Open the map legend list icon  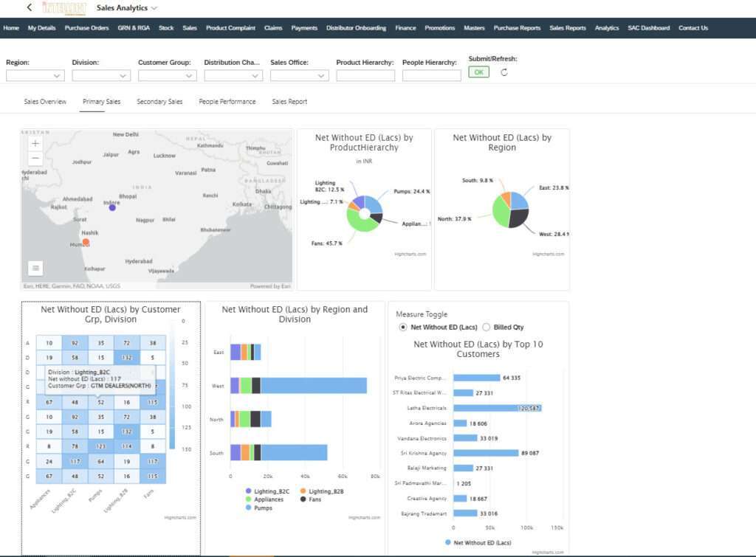click(x=35, y=268)
